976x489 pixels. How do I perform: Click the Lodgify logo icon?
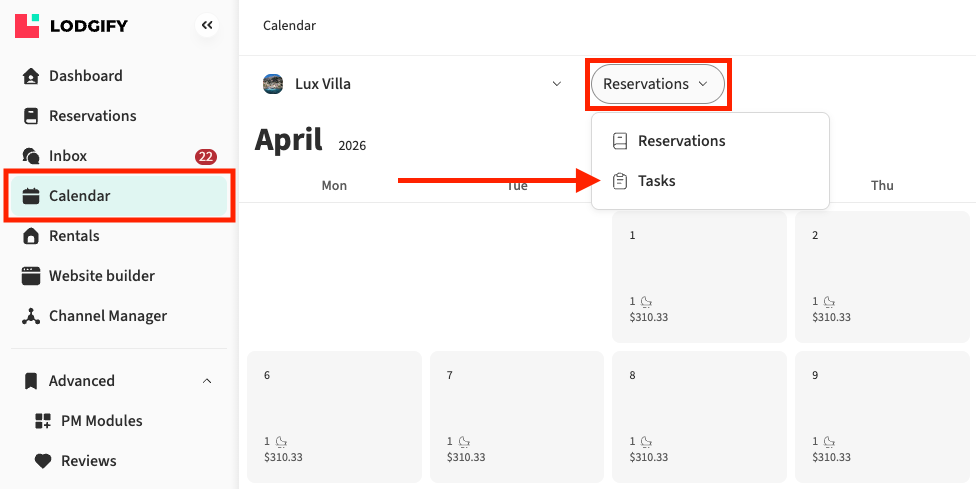click(x=27, y=26)
